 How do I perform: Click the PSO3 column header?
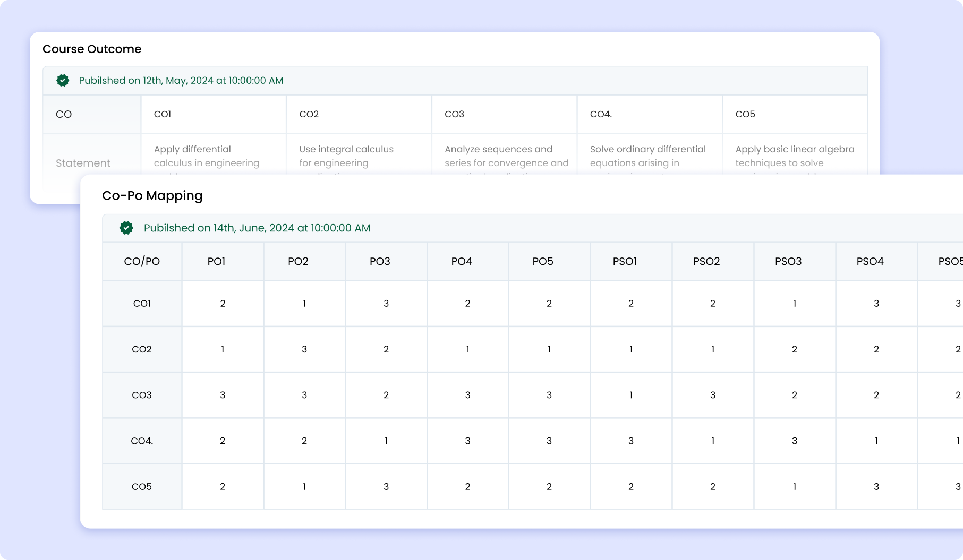tap(795, 262)
